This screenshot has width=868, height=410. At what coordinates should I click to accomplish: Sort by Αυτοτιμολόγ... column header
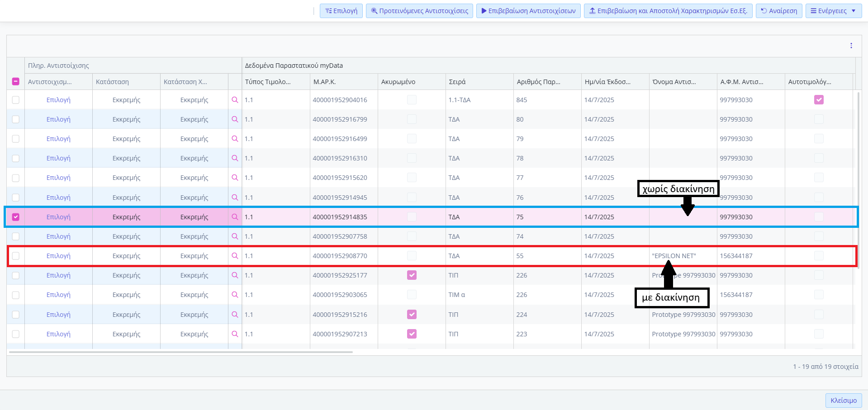(819, 82)
